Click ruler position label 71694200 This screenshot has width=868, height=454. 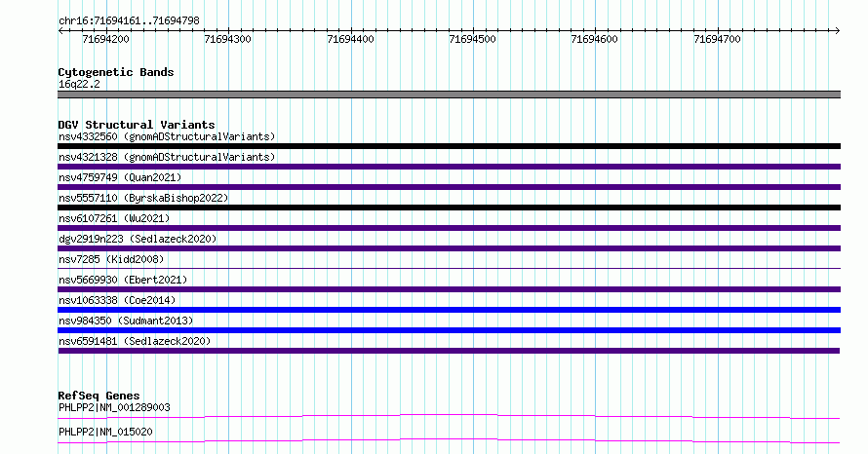pyautogui.click(x=105, y=39)
